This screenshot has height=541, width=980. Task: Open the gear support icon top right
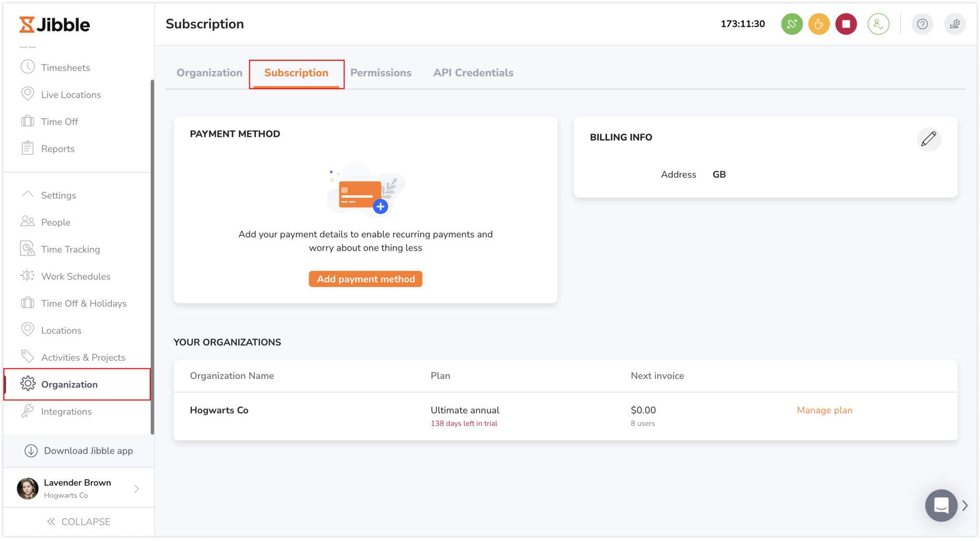(955, 23)
